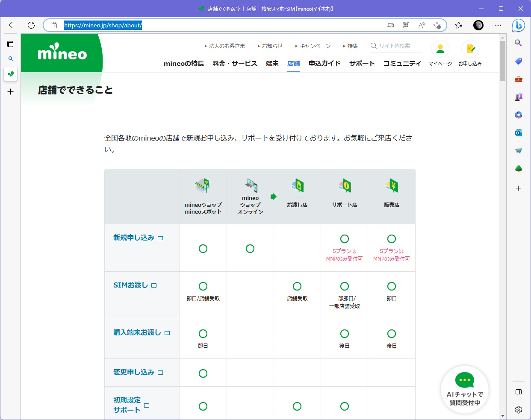Open the 店舗 menu
This screenshot has height=420, width=531.
click(294, 63)
